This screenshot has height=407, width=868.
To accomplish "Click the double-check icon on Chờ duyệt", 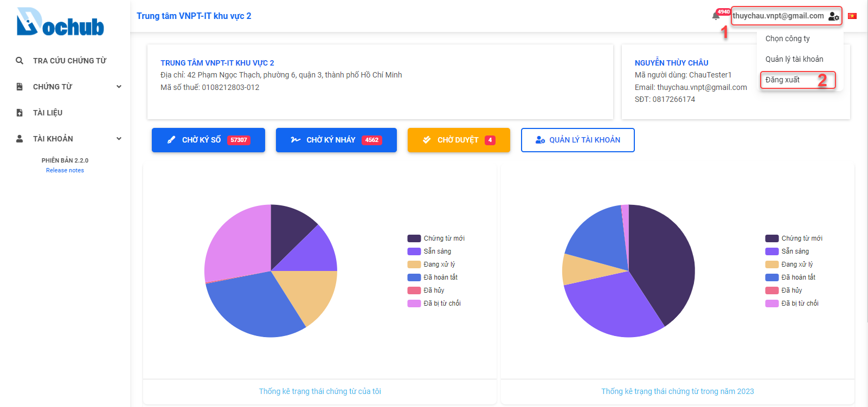I will 427,140.
